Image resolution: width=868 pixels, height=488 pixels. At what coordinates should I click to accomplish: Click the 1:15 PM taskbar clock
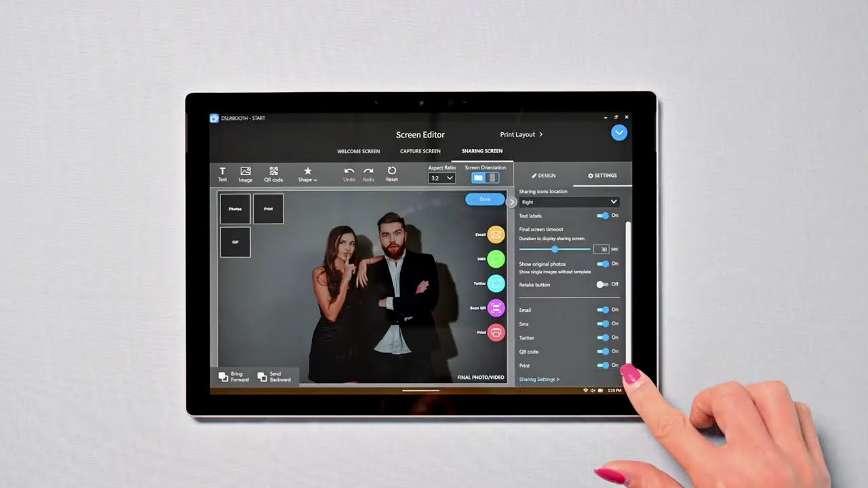click(x=614, y=390)
